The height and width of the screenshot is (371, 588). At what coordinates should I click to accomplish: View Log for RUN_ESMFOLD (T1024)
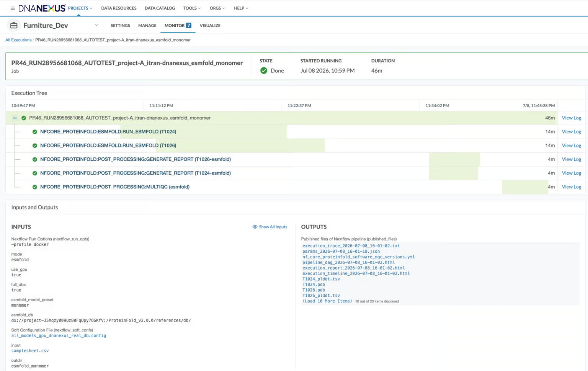pyautogui.click(x=571, y=132)
